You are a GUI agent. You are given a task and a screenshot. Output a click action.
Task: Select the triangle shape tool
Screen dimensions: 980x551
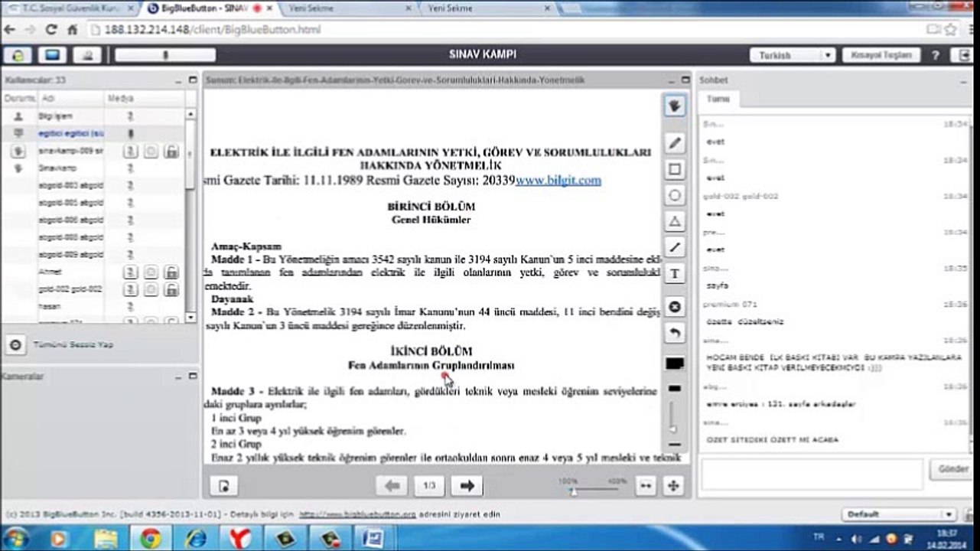point(675,221)
